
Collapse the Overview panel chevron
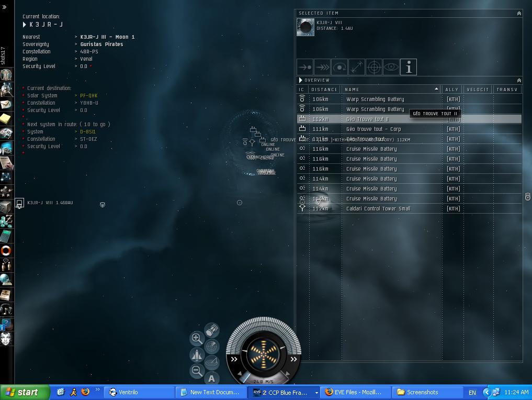[519, 81]
